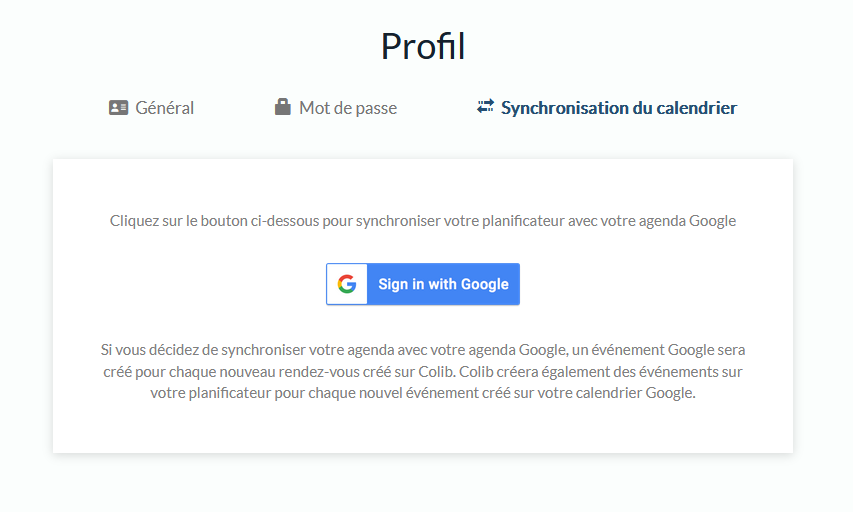Click the word "Synchronisation" in the active tab
The height and width of the screenshot is (512, 853).
564,108
